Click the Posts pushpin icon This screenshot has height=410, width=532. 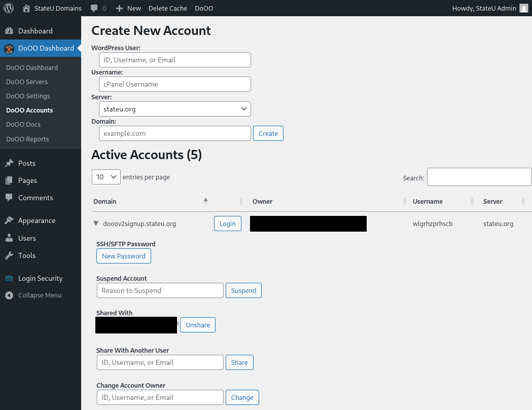9,163
